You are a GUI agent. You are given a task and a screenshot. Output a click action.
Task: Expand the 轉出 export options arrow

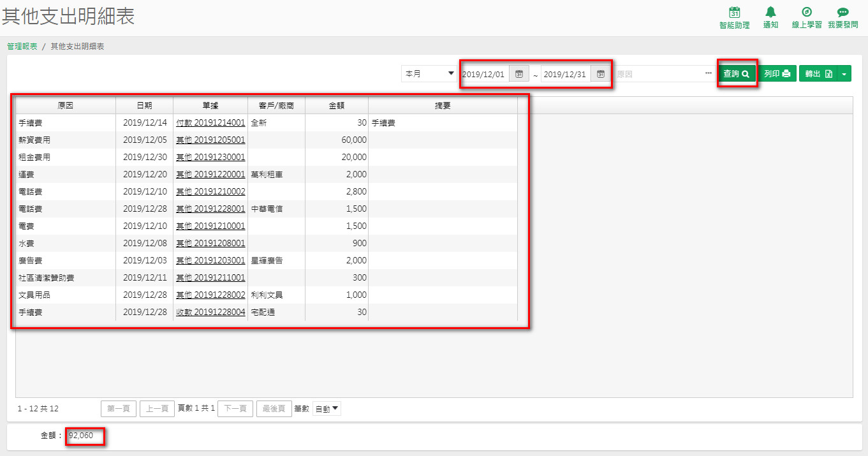coord(844,73)
